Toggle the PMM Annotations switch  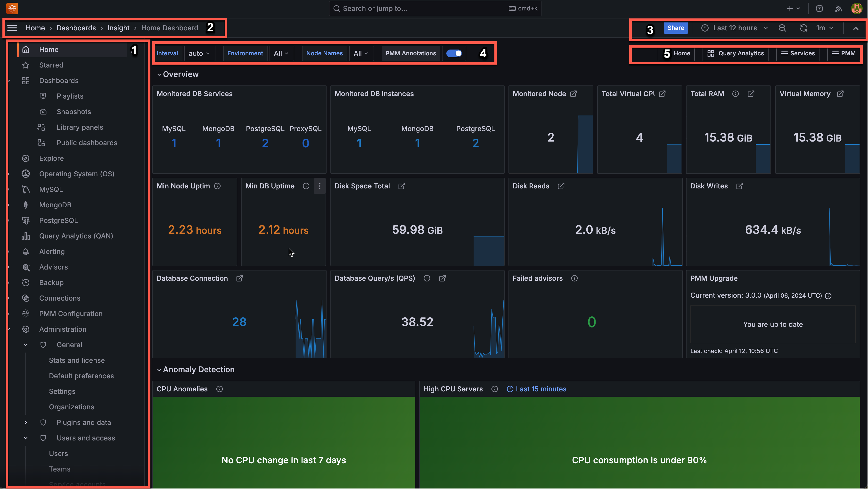[x=454, y=53]
